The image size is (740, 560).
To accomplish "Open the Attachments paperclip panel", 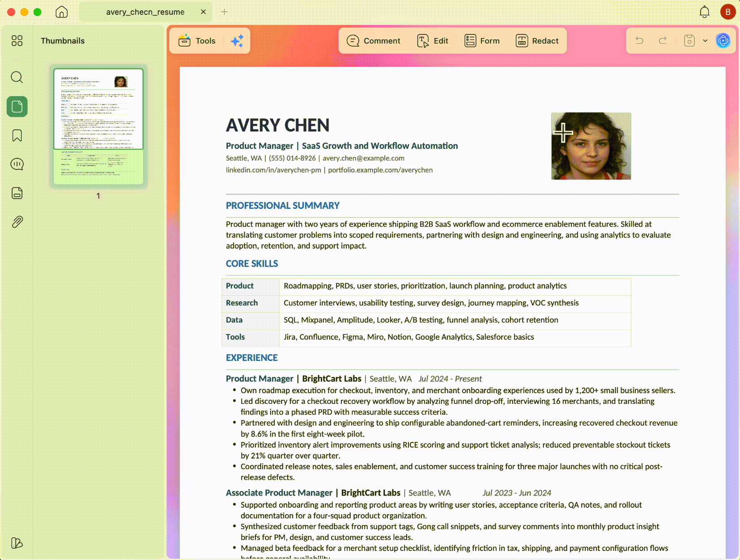I will point(17,222).
